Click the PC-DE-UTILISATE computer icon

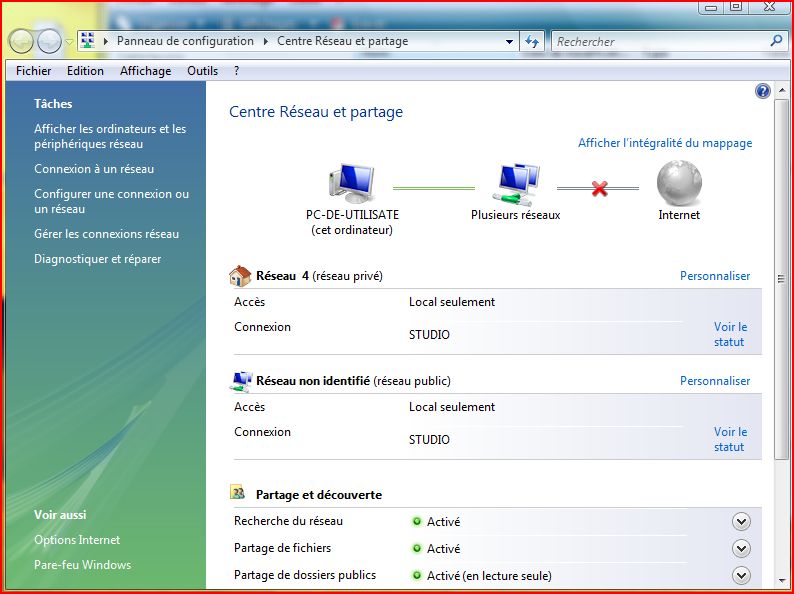351,185
